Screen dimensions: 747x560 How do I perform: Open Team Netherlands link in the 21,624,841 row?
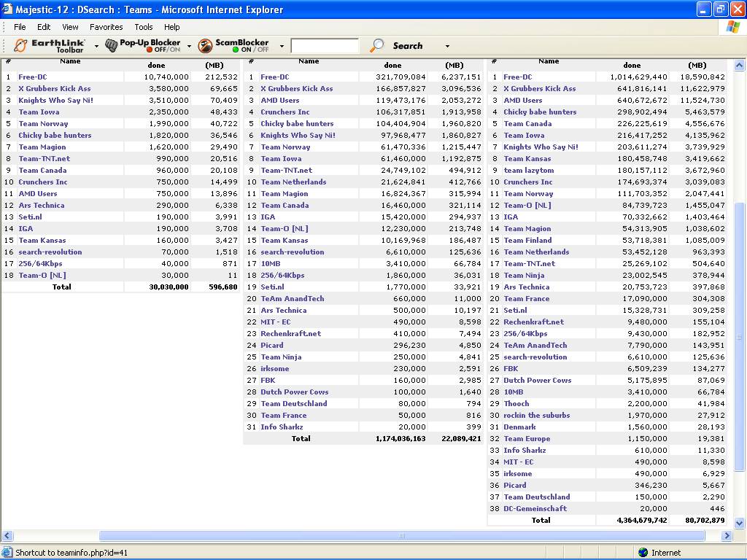[x=293, y=182]
